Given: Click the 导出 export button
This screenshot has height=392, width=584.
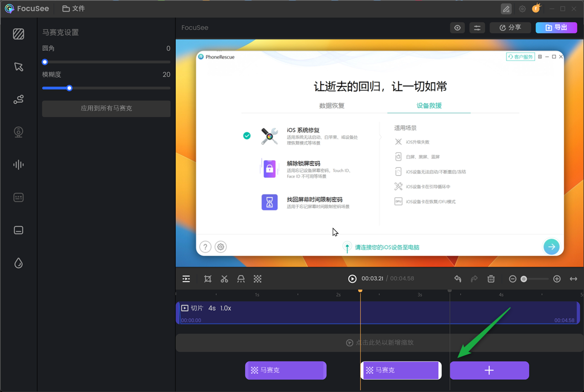Looking at the screenshot, I should [556, 28].
